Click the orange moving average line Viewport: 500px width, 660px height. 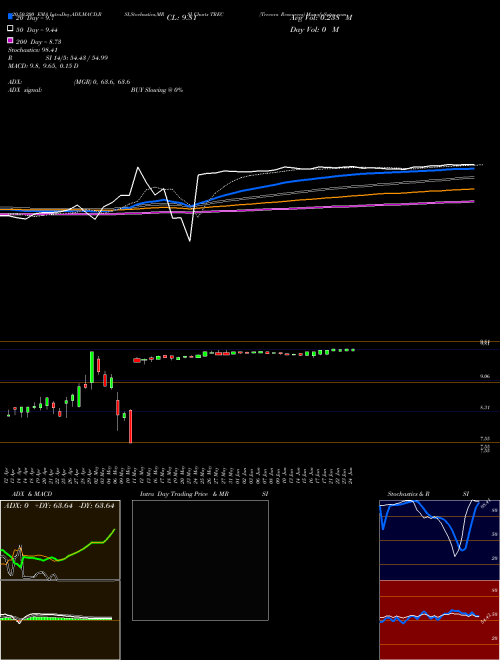tap(337, 196)
